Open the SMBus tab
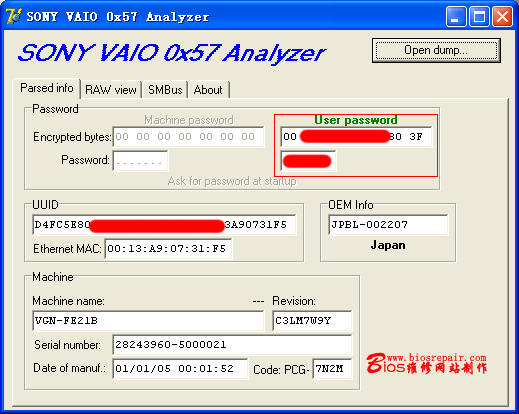519x414 pixels. pos(165,90)
